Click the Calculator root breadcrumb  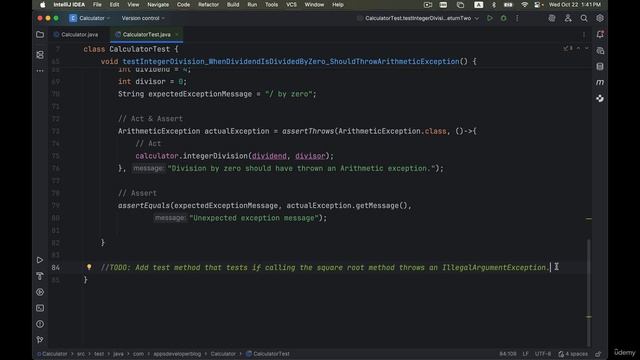click(52, 354)
